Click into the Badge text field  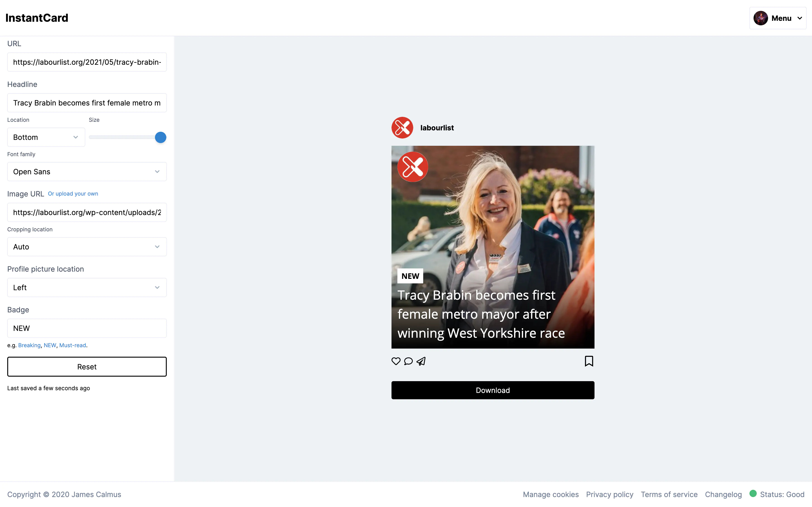[x=87, y=328]
